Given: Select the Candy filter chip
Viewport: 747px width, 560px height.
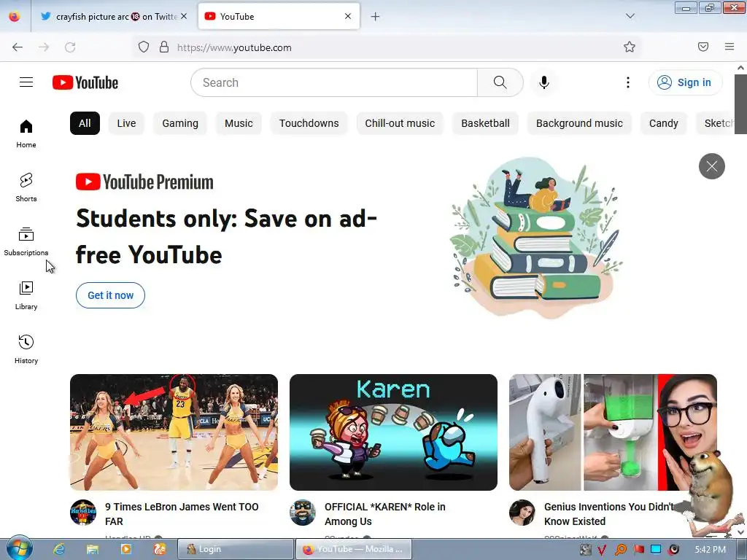Looking at the screenshot, I should (x=664, y=123).
